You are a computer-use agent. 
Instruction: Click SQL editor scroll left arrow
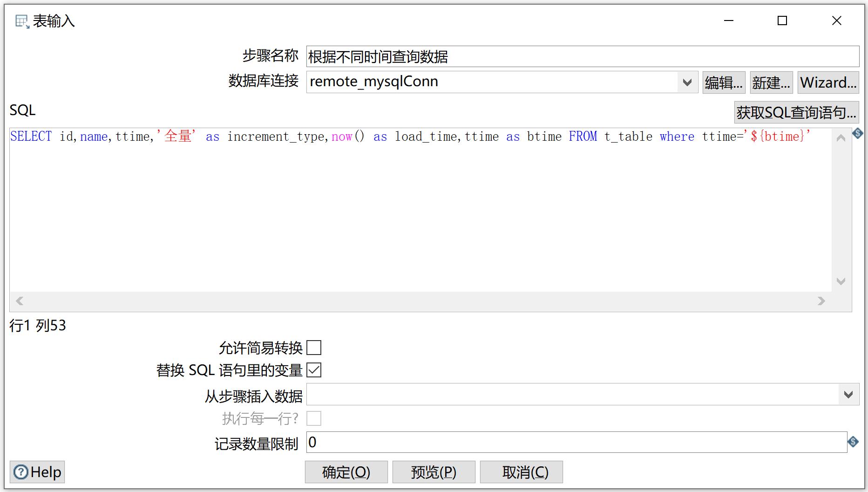point(20,301)
